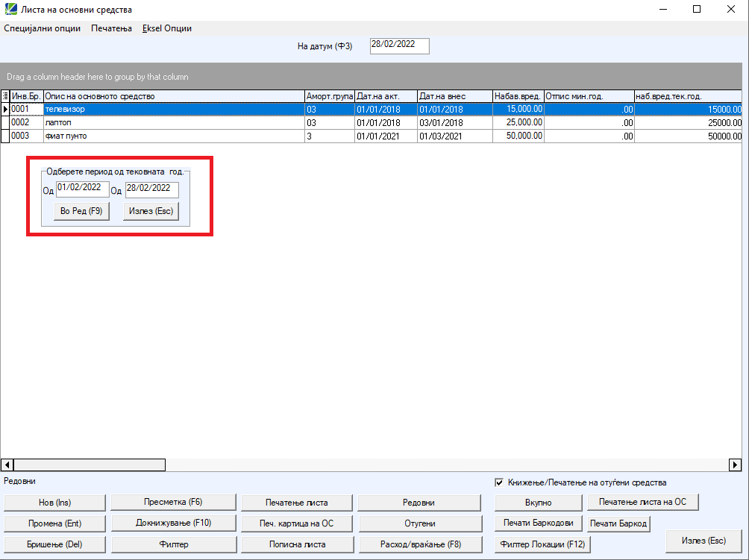Click the 25,000.00 purchase value cell
The width and height of the screenshot is (749, 560).
518,123
